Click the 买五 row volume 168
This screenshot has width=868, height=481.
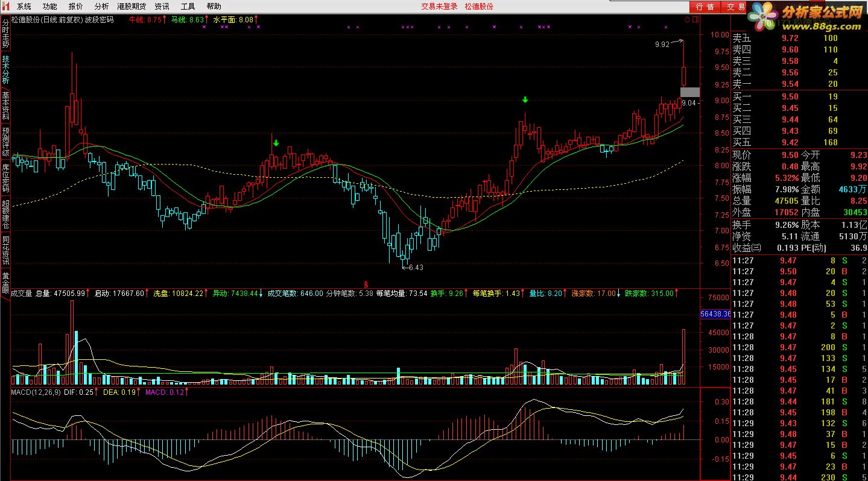click(830, 142)
